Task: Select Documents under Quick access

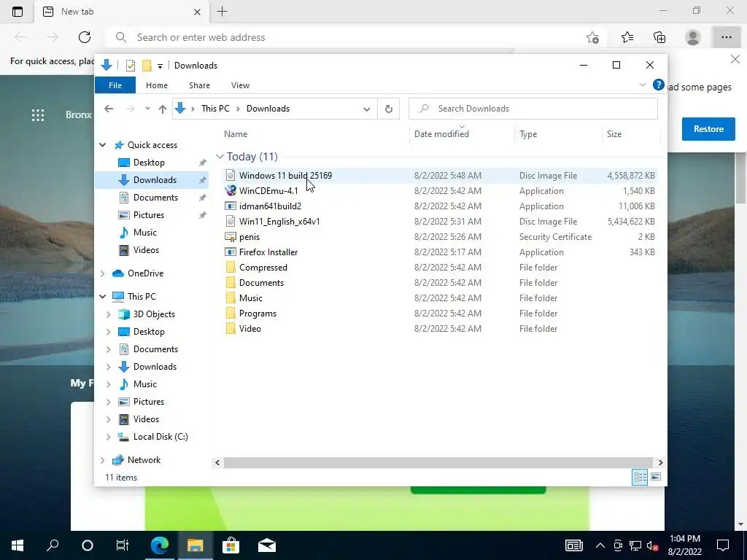Action: click(x=155, y=198)
